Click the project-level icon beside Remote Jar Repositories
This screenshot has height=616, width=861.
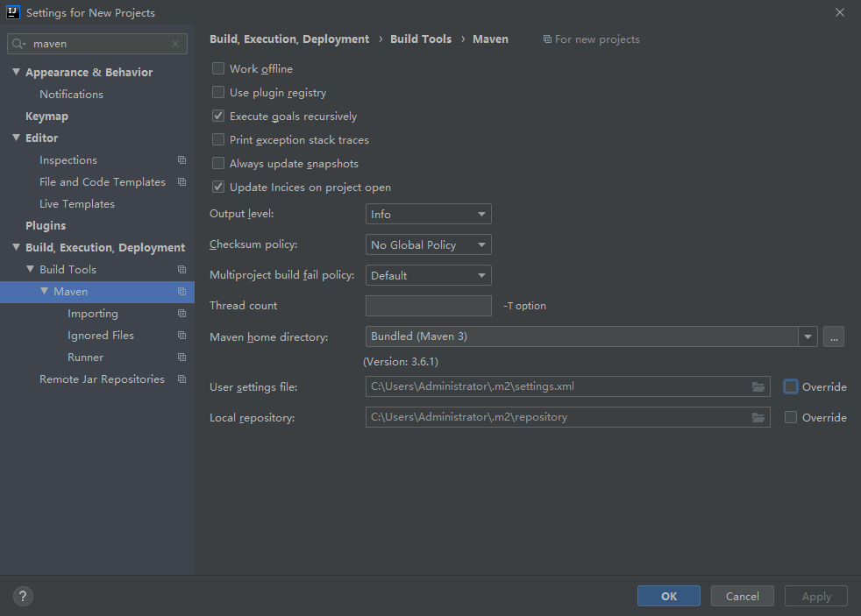click(x=181, y=379)
